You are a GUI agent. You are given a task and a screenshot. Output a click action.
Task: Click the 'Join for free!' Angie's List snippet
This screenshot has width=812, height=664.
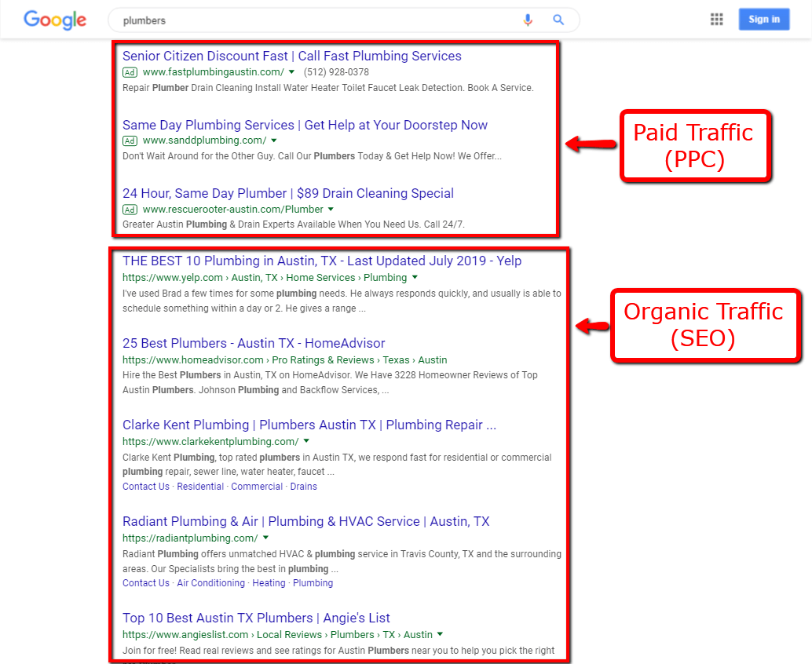click(x=338, y=651)
